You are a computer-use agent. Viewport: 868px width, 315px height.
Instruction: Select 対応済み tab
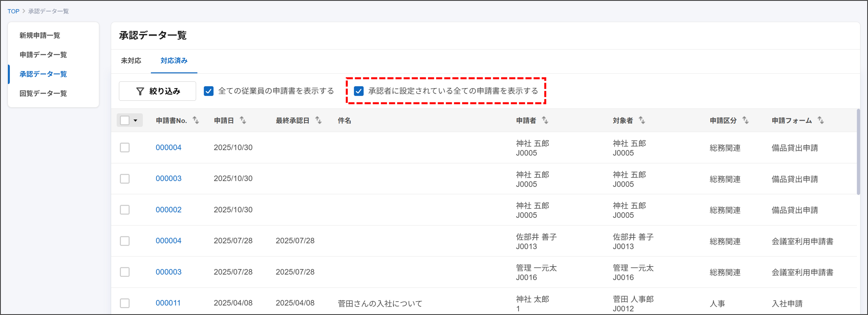tap(174, 61)
